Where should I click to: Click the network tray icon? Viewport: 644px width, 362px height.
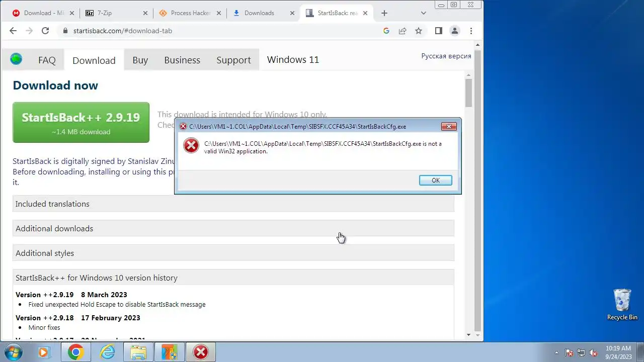[581, 352]
